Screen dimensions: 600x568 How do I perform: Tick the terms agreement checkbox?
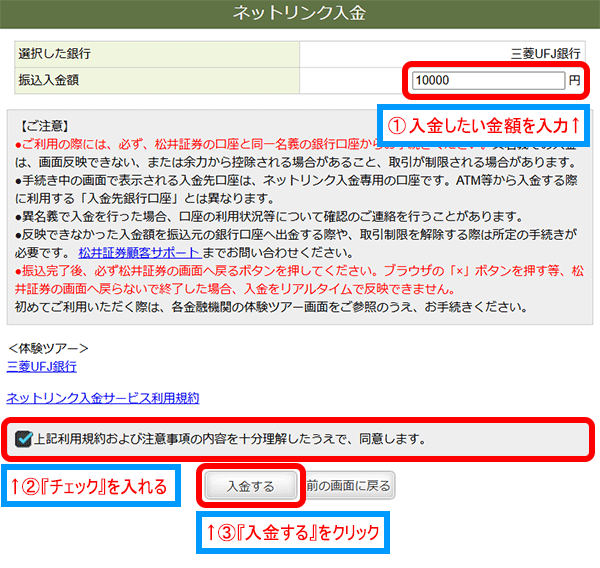[x=23, y=438]
